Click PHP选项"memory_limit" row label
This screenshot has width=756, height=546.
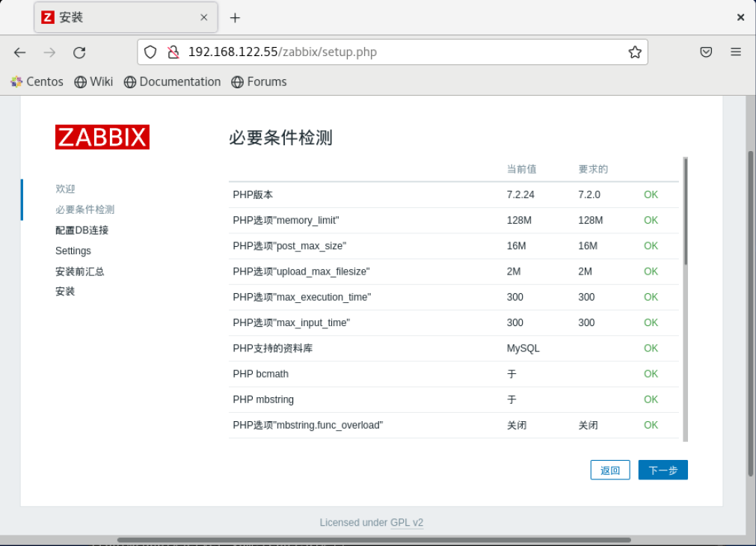coord(286,221)
